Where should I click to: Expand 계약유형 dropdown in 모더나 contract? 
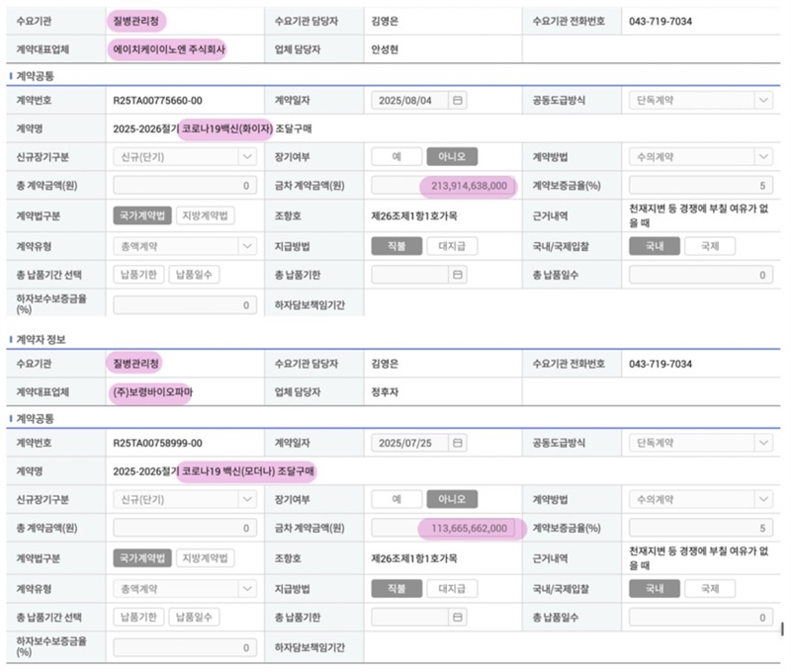pyautogui.click(x=185, y=588)
